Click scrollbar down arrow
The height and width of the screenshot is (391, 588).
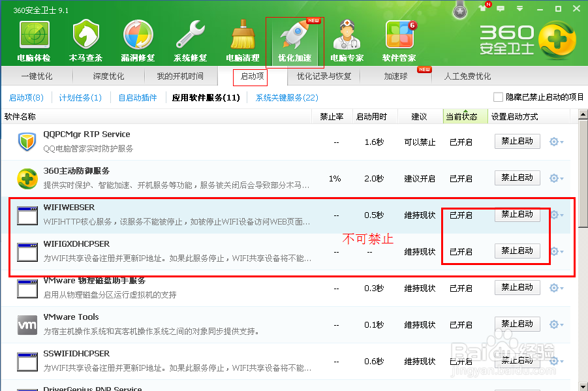[583, 386]
